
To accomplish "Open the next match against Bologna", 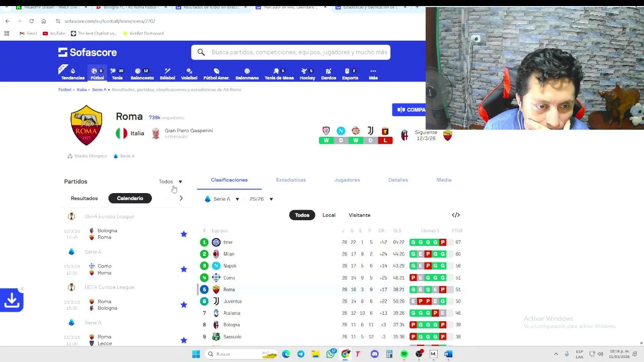I will 426,135.
